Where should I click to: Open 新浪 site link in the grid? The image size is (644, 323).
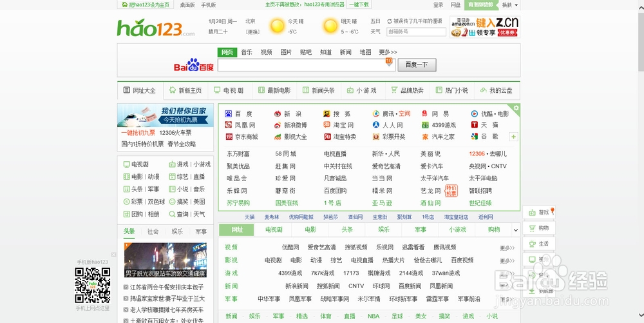[288, 114]
